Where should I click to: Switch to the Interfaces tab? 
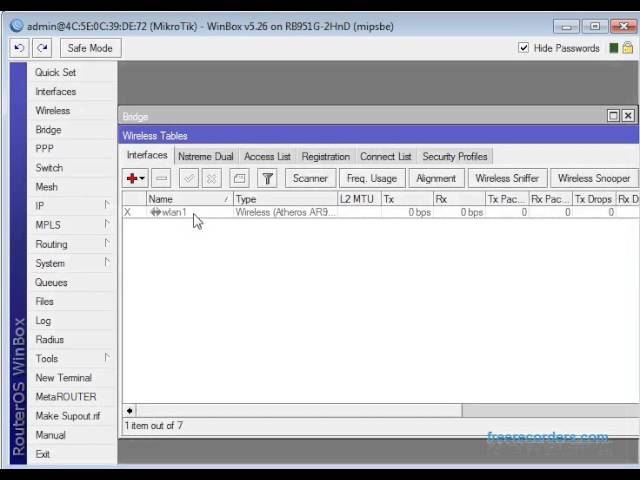(x=147, y=156)
